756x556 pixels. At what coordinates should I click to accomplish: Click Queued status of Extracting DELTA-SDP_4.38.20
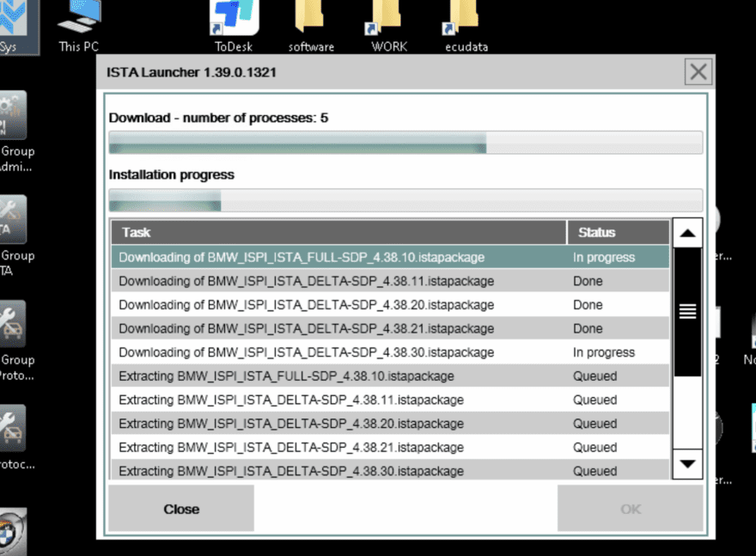click(595, 424)
